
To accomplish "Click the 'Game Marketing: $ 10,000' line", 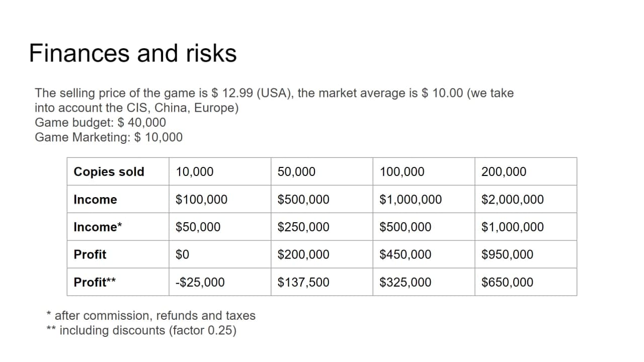I will (109, 137).
